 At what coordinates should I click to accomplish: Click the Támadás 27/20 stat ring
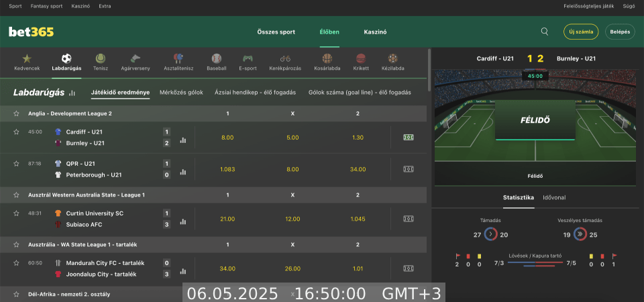coord(491,235)
